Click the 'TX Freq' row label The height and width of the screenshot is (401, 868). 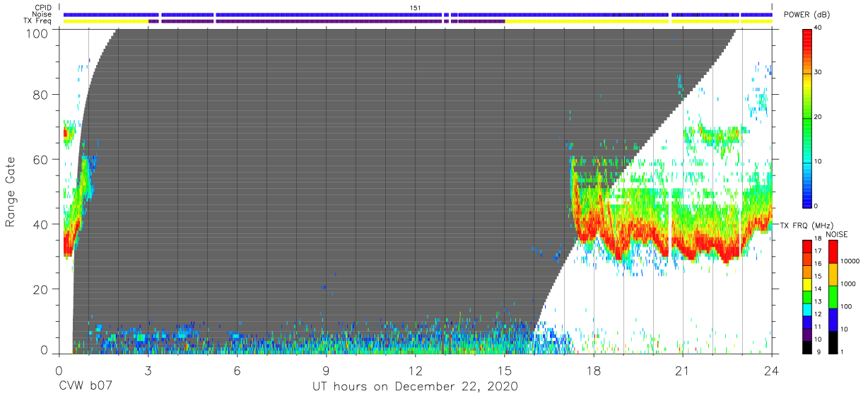point(37,21)
